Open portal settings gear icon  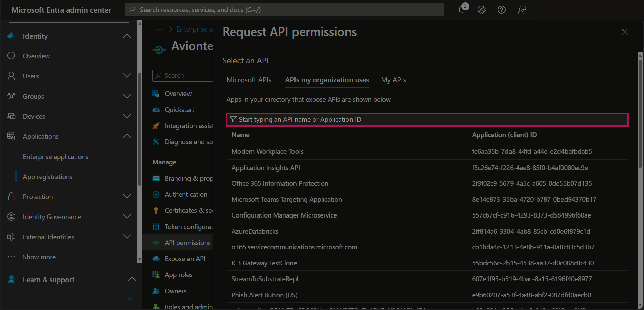(482, 10)
